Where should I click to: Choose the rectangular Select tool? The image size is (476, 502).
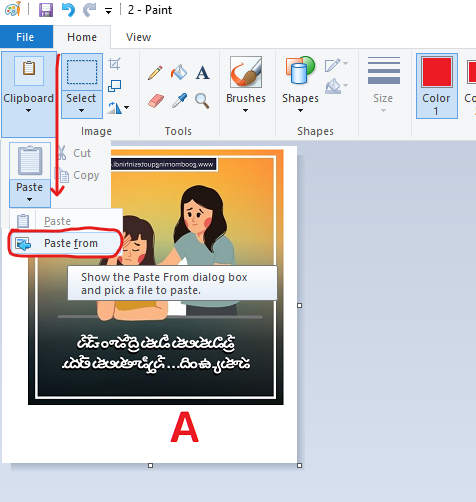(x=82, y=72)
